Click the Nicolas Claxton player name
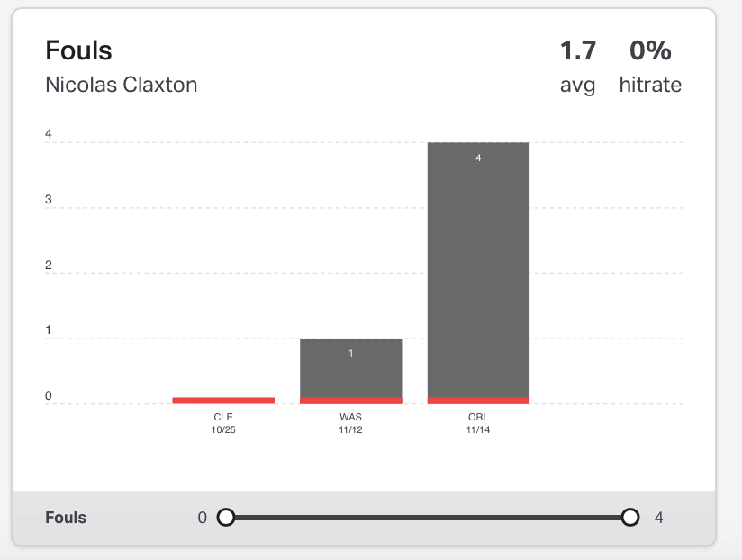The width and height of the screenshot is (742, 560). [122, 86]
